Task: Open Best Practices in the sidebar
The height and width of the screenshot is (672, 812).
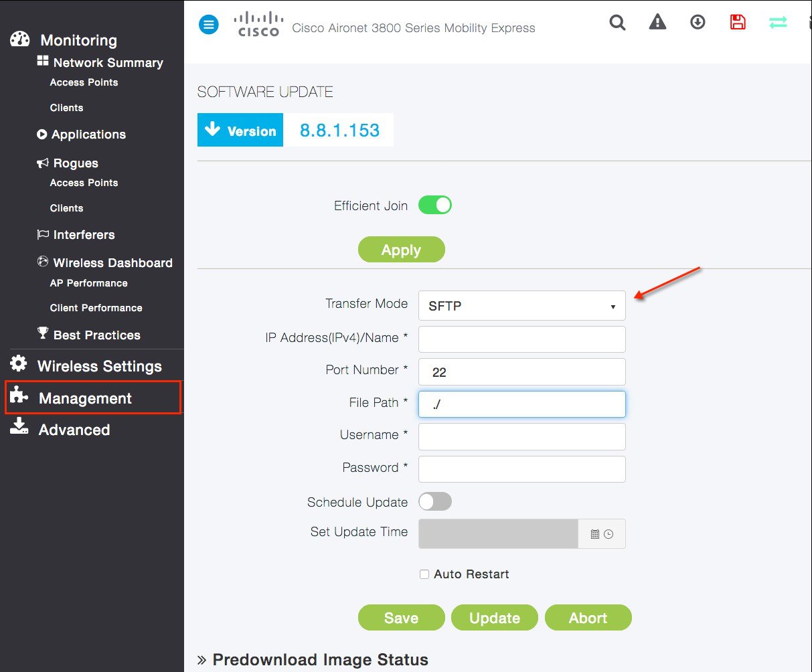Action: 96,335
